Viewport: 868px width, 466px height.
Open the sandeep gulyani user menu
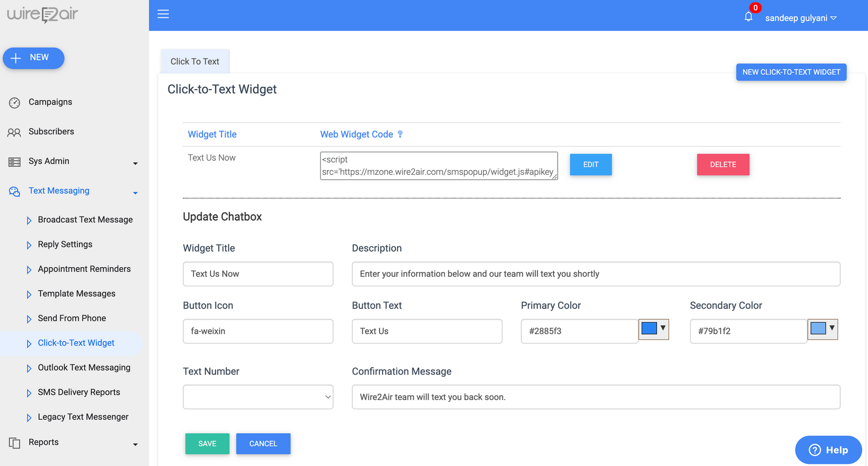(x=801, y=18)
